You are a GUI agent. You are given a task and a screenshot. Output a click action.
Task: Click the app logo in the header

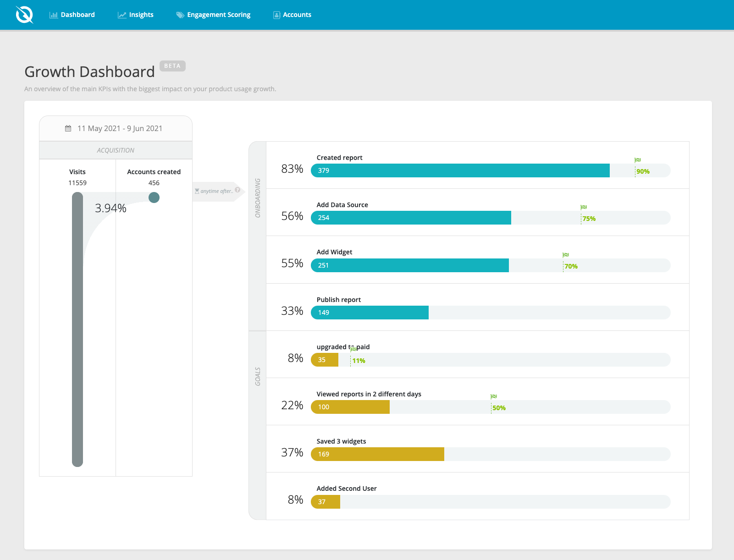[24, 15]
